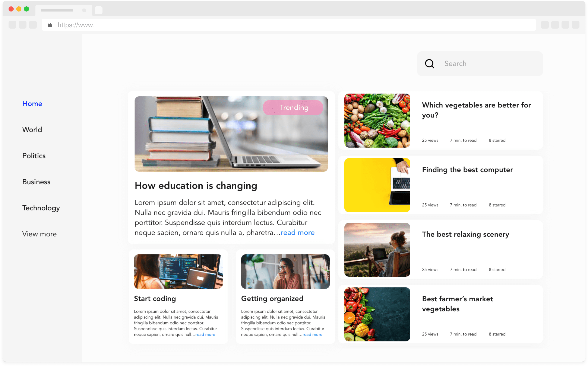The width and height of the screenshot is (588, 366).
Task: Open Best farmer's market vegetables article
Action: point(457,304)
